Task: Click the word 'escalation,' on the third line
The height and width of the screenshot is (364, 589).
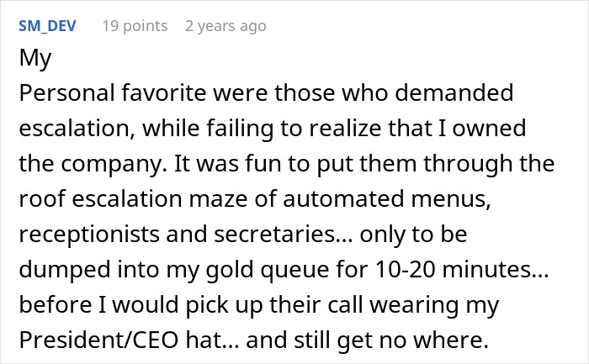Action: 77,129
